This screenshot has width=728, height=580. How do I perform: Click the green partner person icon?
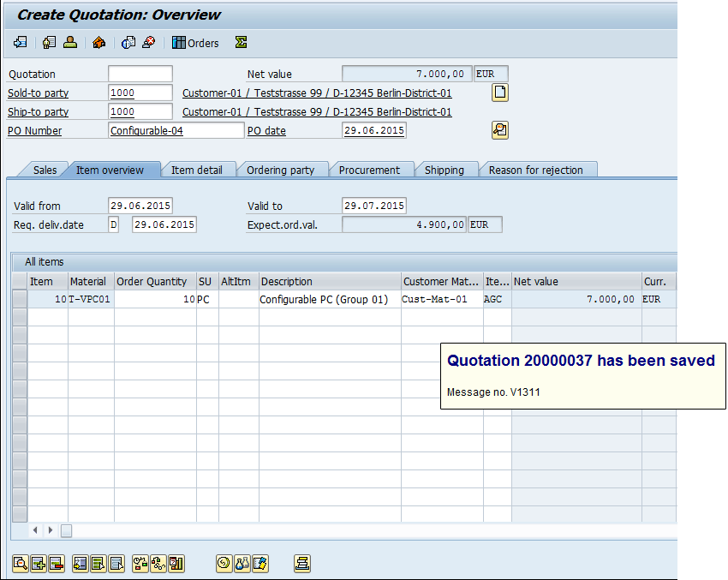70,43
